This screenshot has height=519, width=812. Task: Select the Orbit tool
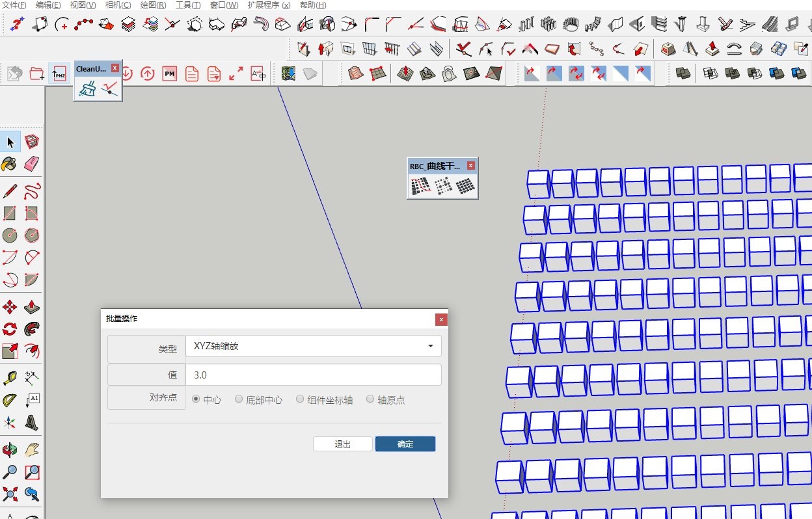click(x=10, y=450)
